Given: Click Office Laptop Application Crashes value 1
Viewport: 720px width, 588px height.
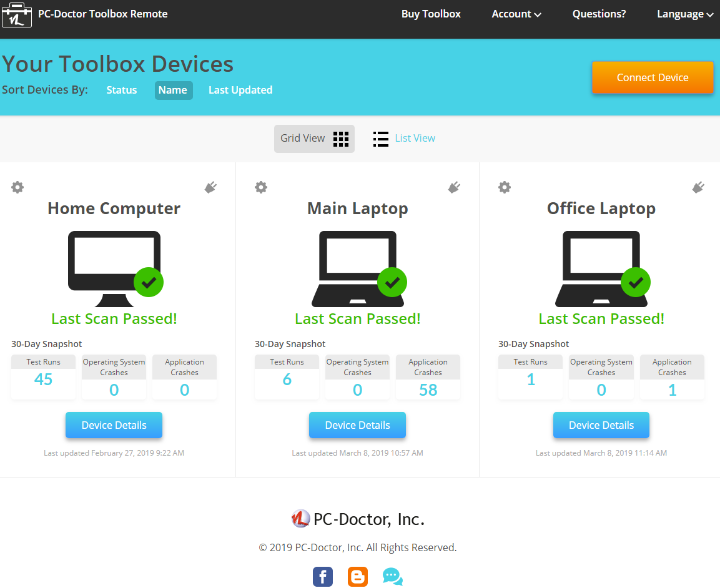Looking at the screenshot, I should click(x=673, y=390).
